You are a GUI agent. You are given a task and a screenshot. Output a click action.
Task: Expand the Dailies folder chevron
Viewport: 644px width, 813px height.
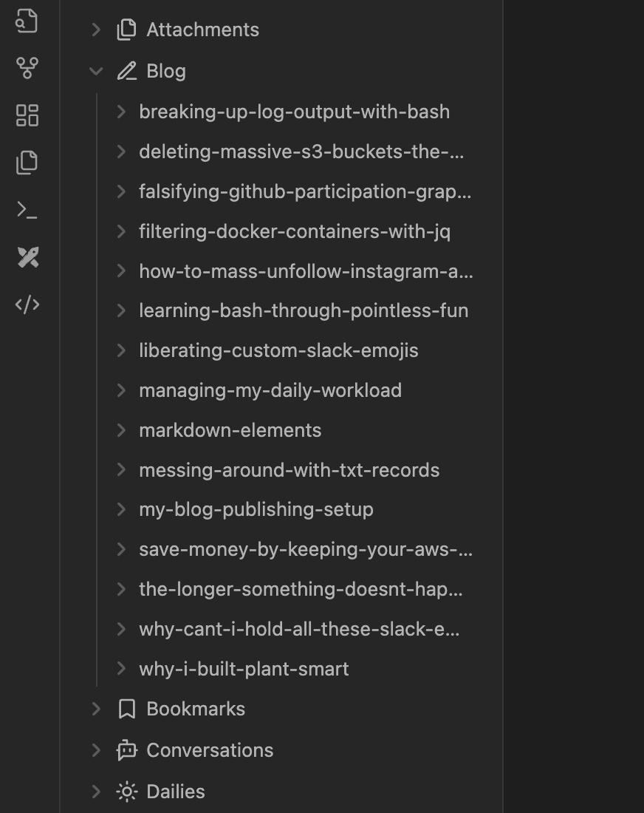(x=96, y=792)
